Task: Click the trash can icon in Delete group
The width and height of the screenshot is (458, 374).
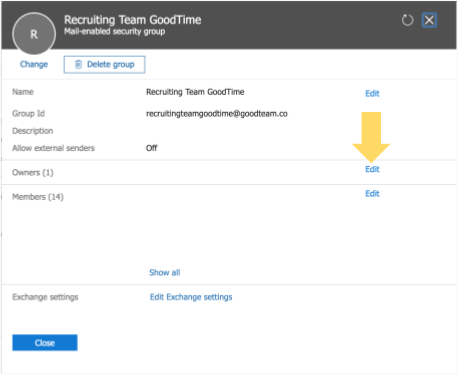Action: [78, 64]
